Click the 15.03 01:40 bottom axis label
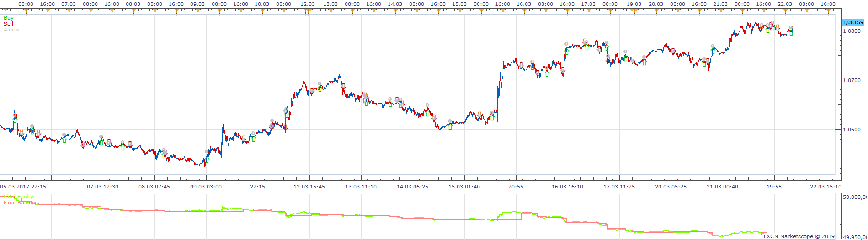The width and height of the screenshot is (868, 240). [x=464, y=187]
